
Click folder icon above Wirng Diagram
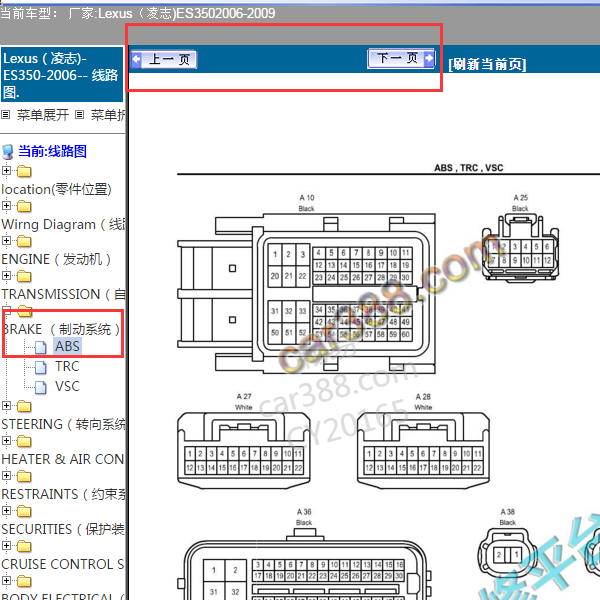pyautogui.click(x=24, y=206)
